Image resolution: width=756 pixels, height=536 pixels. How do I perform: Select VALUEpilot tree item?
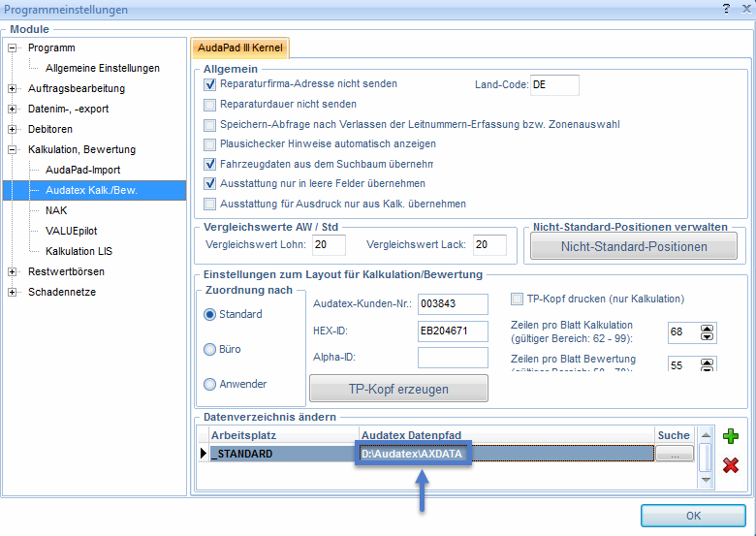[x=71, y=231]
